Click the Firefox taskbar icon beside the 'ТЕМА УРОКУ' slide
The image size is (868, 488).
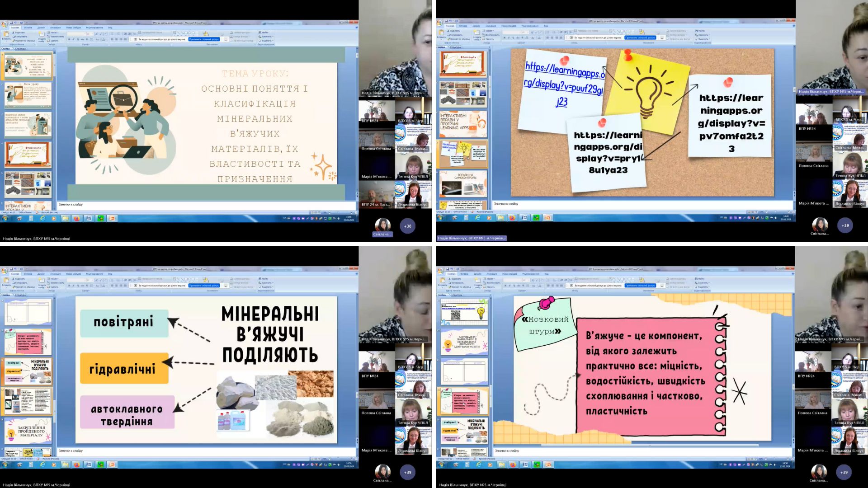coord(76,218)
